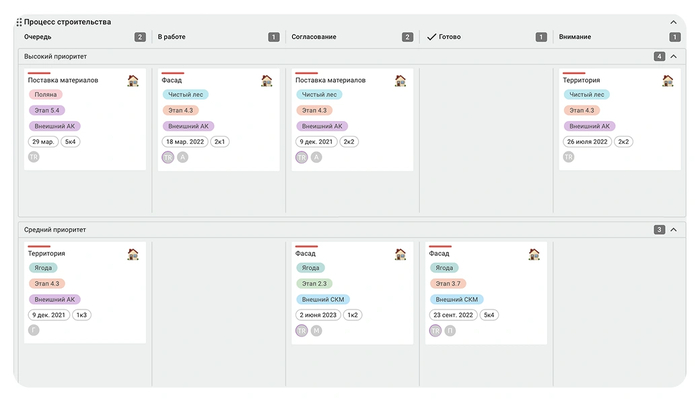The image size is (700, 401).
Task: Collapse the Процесс строительства board
Action: point(673,22)
